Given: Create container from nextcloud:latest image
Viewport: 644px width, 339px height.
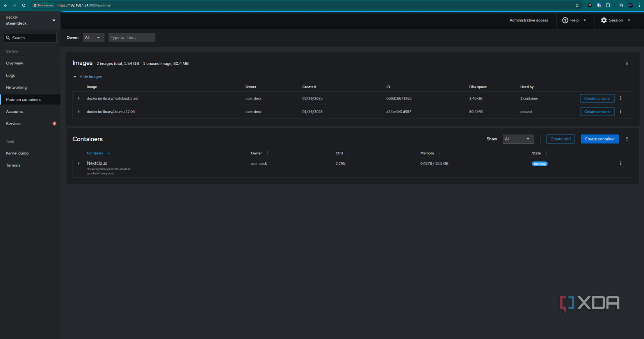Looking at the screenshot, I should coord(597,98).
